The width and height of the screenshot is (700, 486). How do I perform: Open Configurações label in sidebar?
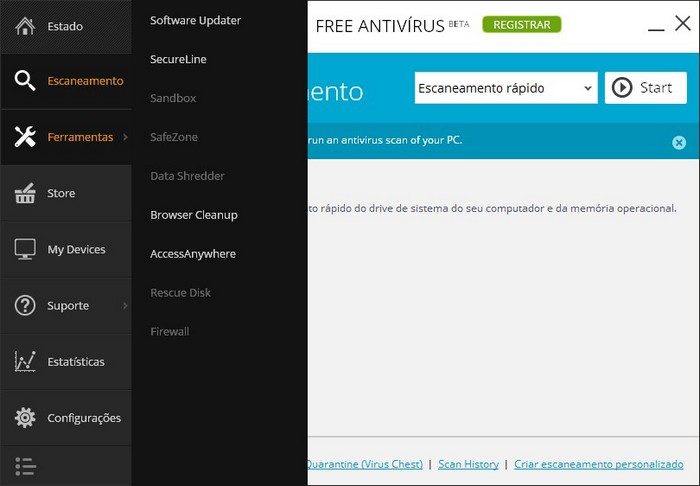tap(84, 418)
